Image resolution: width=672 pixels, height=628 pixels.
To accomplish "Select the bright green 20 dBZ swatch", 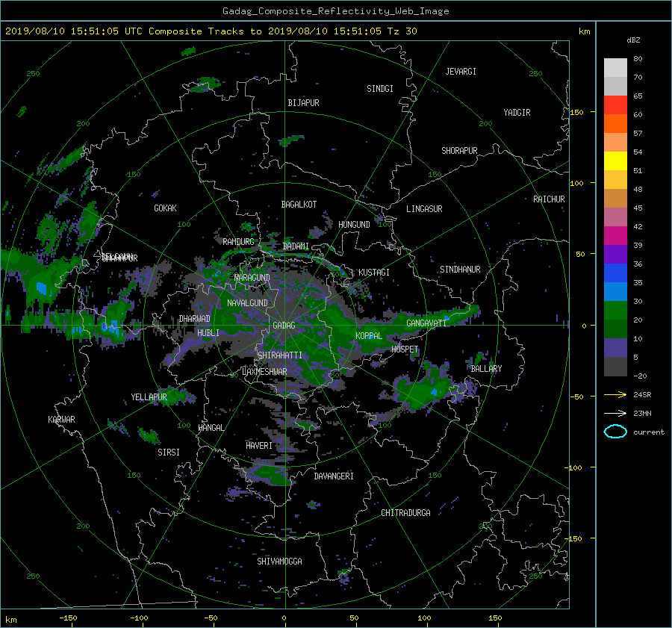I will (x=615, y=311).
